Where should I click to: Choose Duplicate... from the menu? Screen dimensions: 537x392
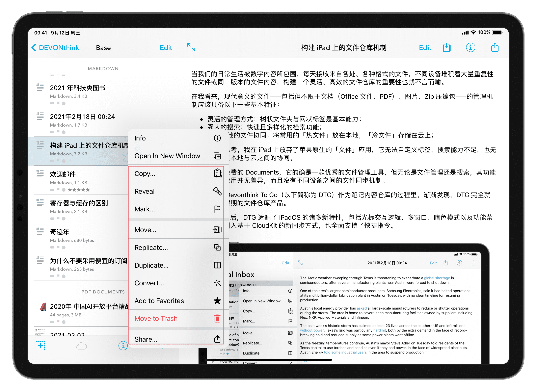click(178, 265)
